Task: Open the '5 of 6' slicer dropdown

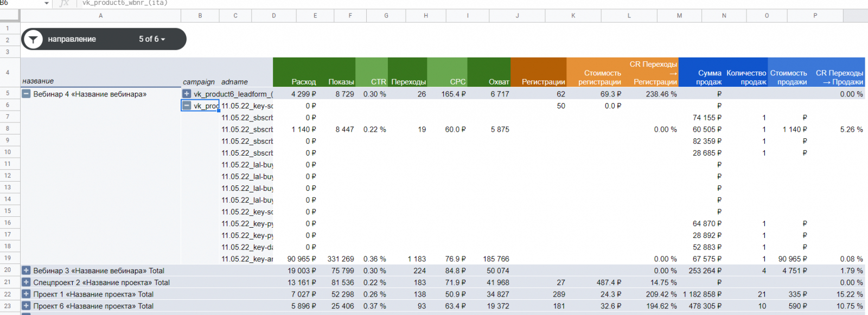Action: [152, 39]
